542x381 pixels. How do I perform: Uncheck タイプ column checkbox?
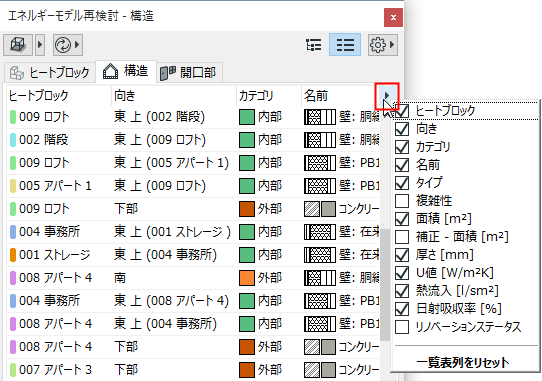click(x=402, y=183)
